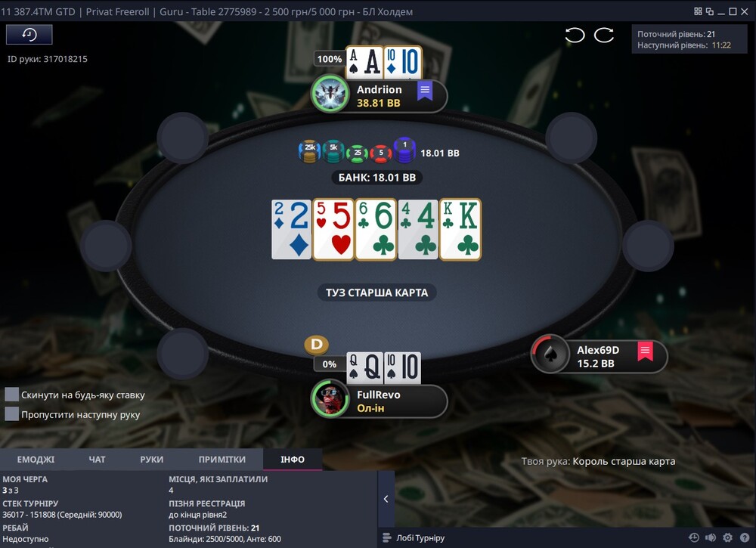
Task: Click FullRevo's player avatar
Action: [330, 398]
